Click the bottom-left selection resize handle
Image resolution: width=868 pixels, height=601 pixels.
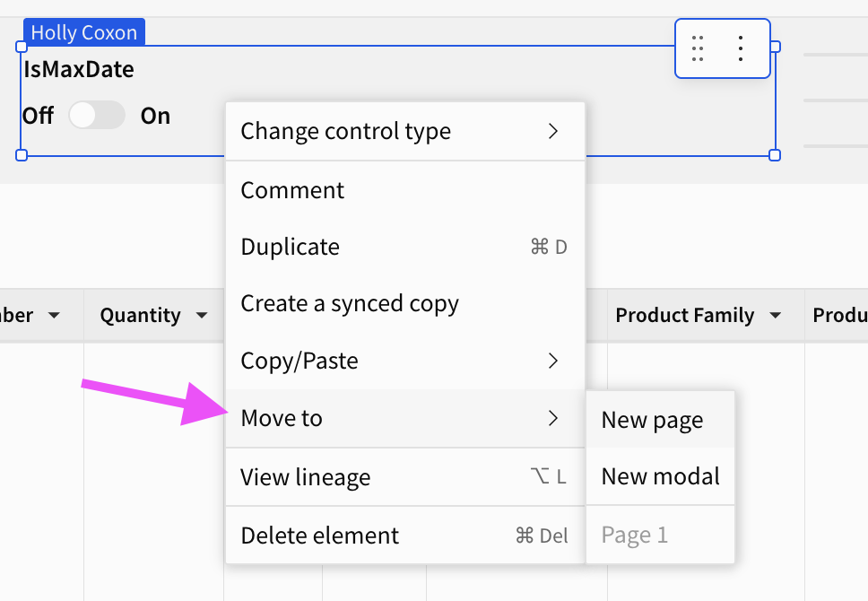pos(21,156)
